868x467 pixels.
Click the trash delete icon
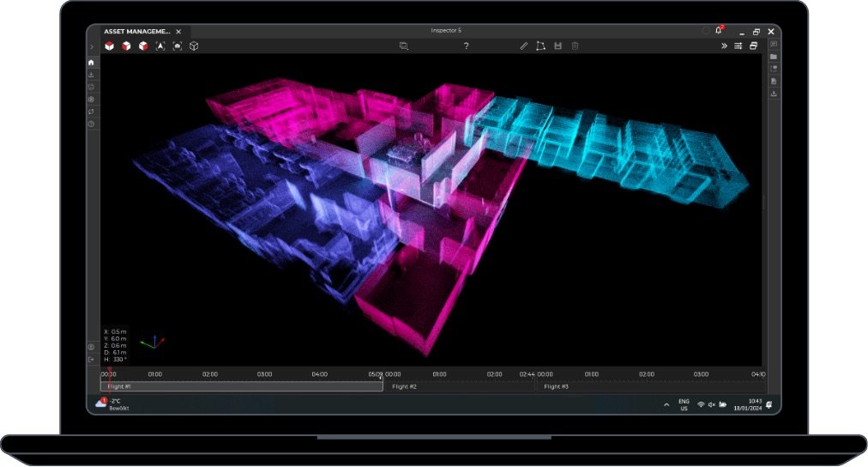click(575, 45)
